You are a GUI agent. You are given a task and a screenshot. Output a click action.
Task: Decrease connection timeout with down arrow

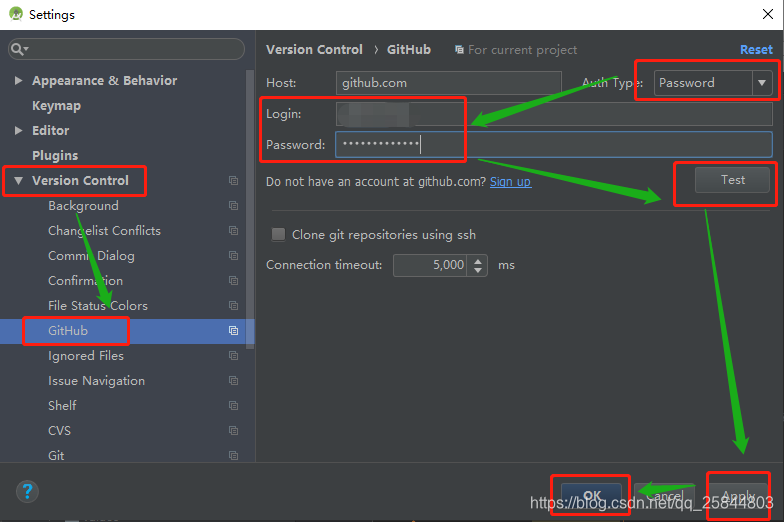coord(478,270)
